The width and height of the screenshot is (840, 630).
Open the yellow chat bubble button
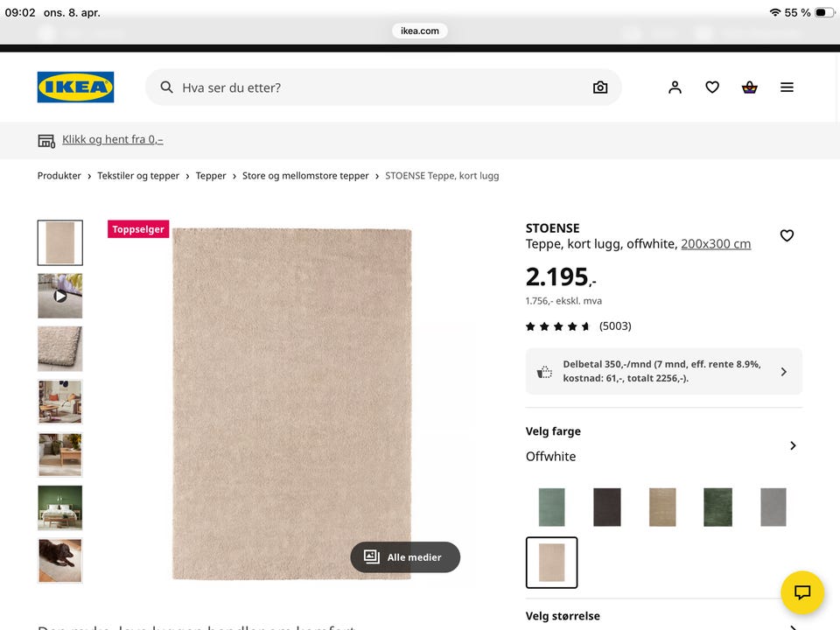(x=802, y=592)
